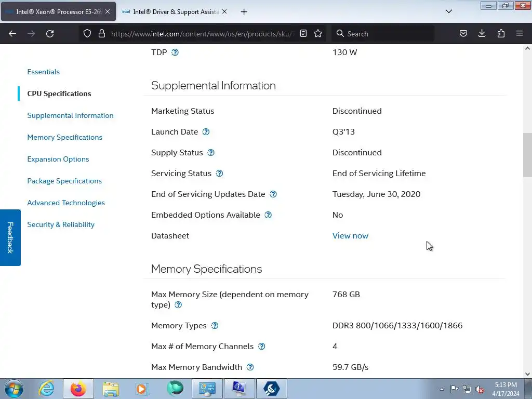Select the 'Tuesday, June 30, 2020' value

376,194
